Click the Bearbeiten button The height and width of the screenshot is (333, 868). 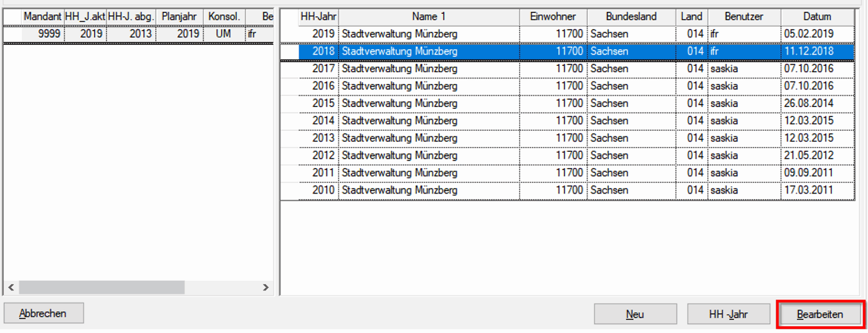coord(820,314)
